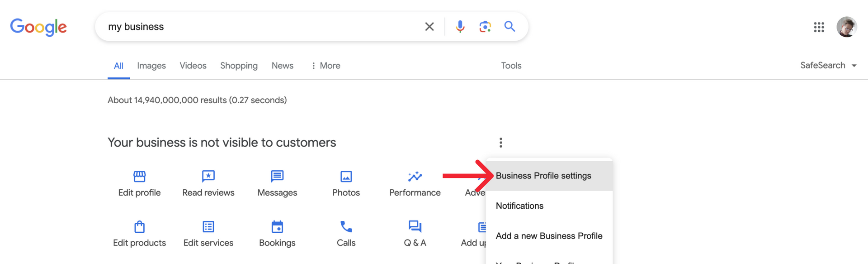Expand the SafeSearch dropdown
The image size is (868, 264).
coord(828,65)
